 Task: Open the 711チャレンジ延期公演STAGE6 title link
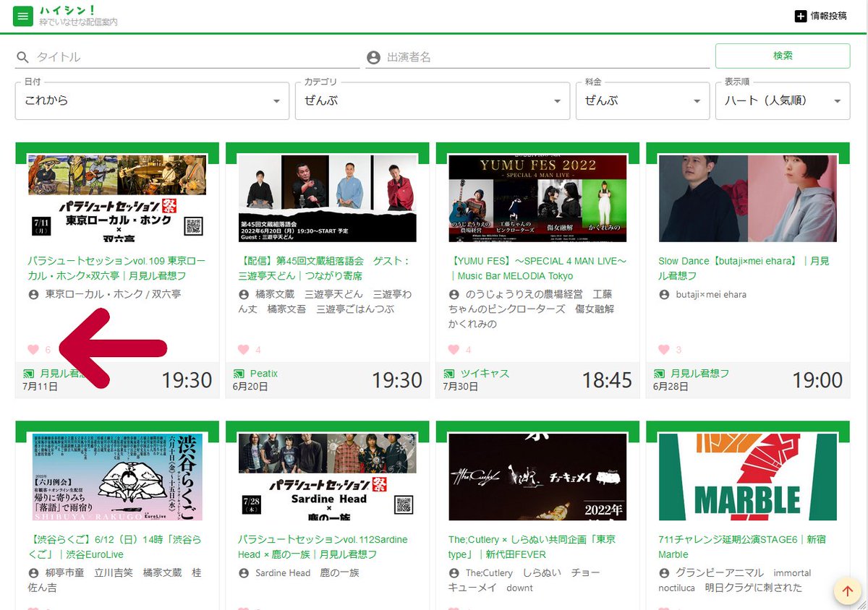click(742, 547)
